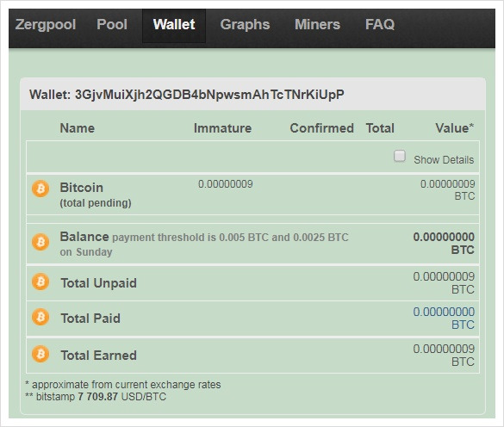Click the Bitcoin icon beside Total Paid

40,317
